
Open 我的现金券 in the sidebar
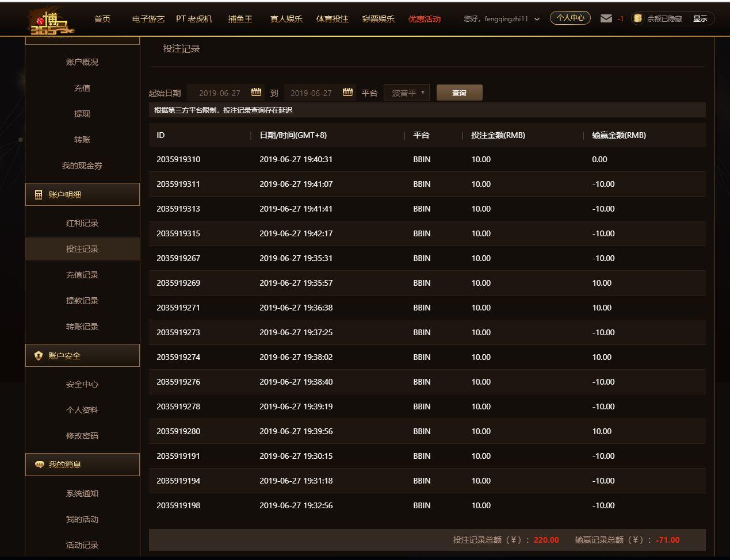pos(82,166)
